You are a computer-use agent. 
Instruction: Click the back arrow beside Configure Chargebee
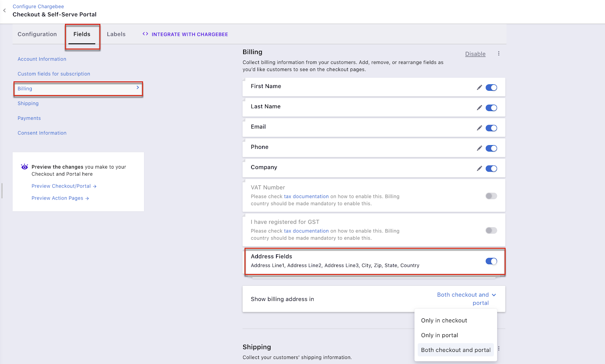tap(5, 11)
